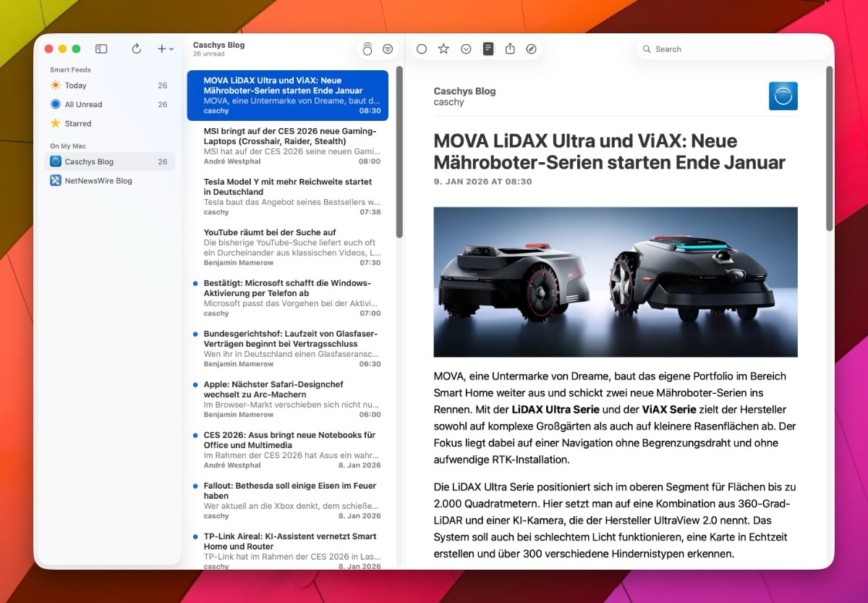
Task: Open the Starred smart feed
Action: tap(109, 123)
